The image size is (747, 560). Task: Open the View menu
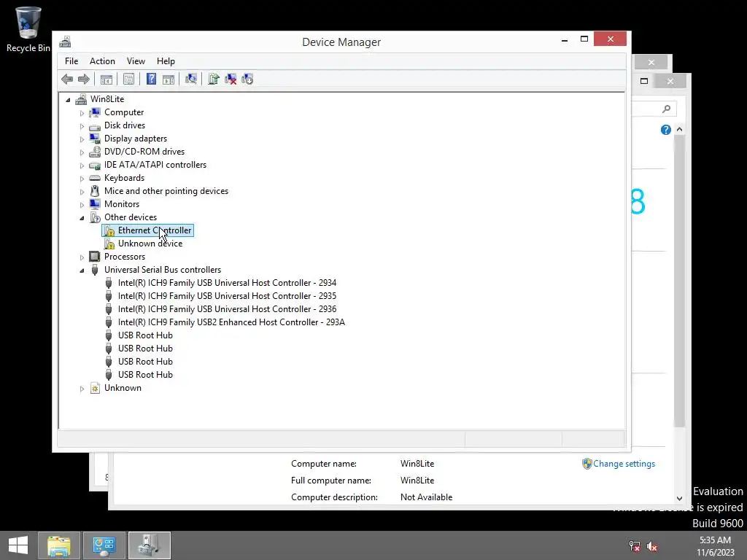tap(136, 61)
